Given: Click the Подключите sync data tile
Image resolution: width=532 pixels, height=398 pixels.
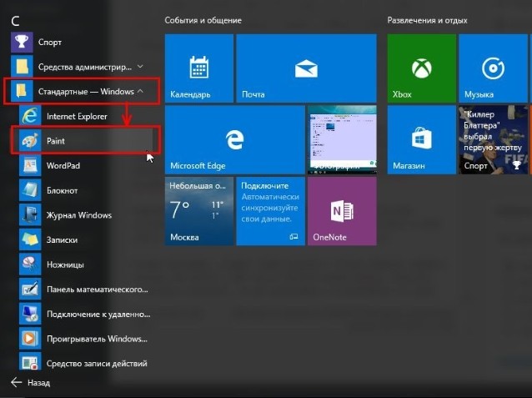Looking at the screenshot, I should pos(270,211).
